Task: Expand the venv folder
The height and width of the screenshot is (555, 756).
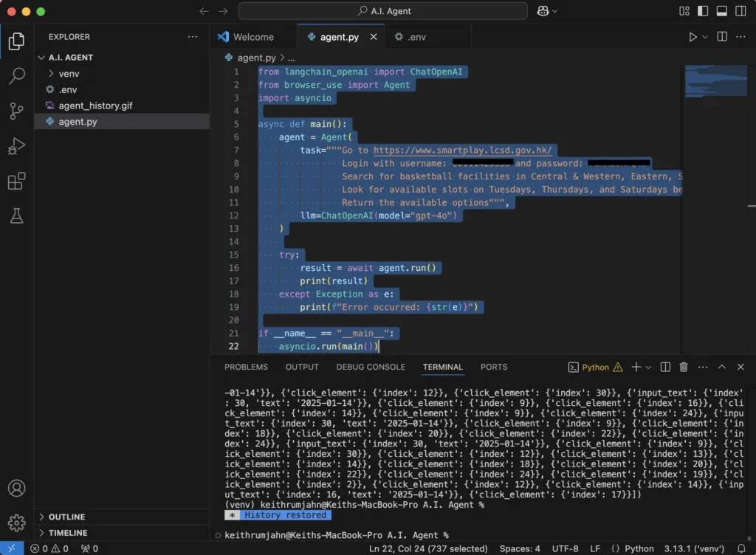Action: 69,74
